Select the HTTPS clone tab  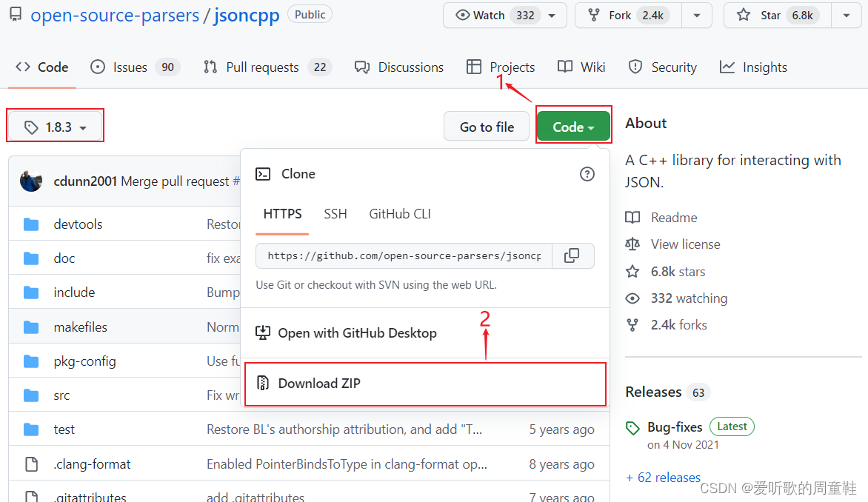click(282, 214)
